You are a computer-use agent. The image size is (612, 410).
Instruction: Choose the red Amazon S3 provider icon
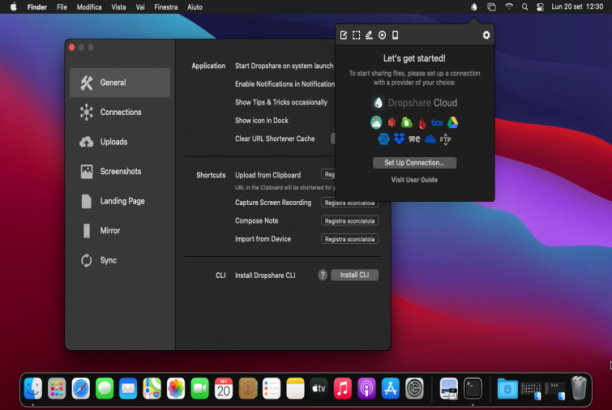pyautogui.click(x=391, y=123)
